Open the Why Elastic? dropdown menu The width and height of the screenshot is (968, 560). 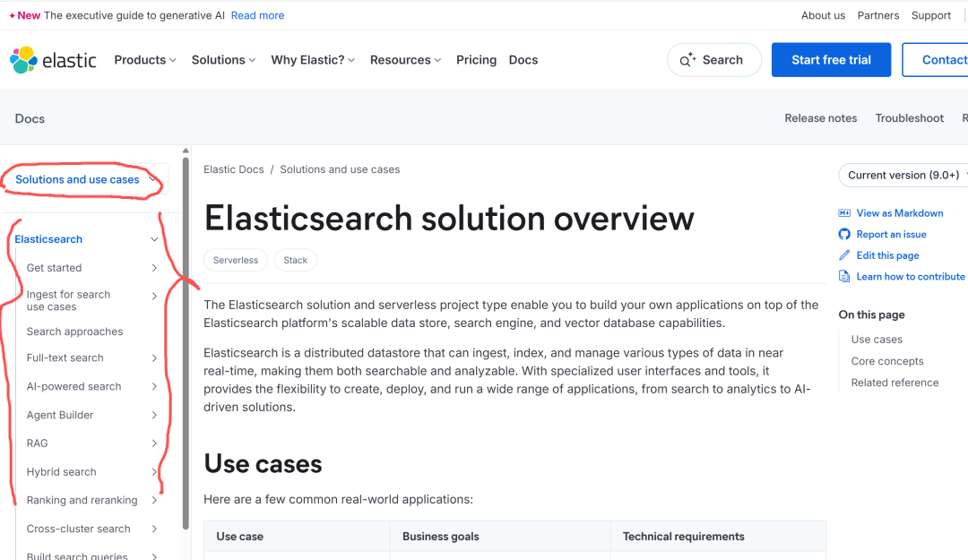(313, 60)
